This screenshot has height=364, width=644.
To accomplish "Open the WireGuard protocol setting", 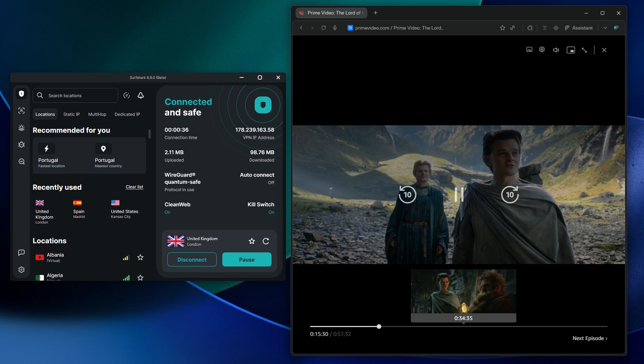I will pyautogui.click(x=183, y=182).
